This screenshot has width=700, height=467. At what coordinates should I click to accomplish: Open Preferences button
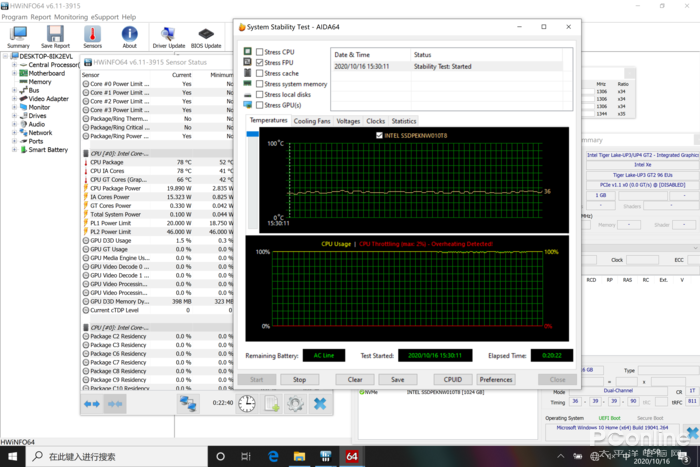pos(496,379)
